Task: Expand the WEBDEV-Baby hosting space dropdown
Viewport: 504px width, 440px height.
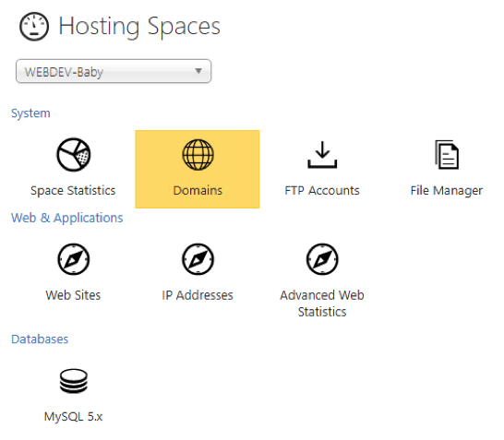Action: [114, 71]
